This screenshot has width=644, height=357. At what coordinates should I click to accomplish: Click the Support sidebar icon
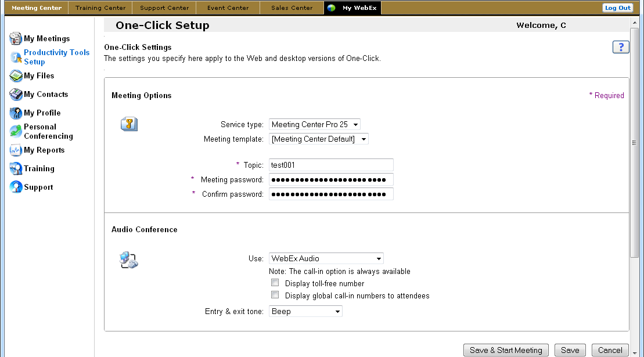(x=16, y=187)
